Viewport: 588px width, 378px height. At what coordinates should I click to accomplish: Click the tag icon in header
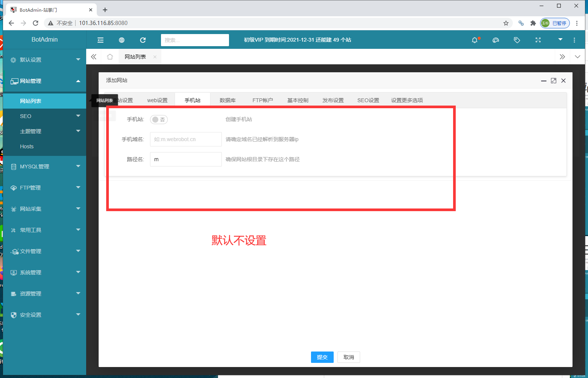pyautogui.click(x=517, y=40)
